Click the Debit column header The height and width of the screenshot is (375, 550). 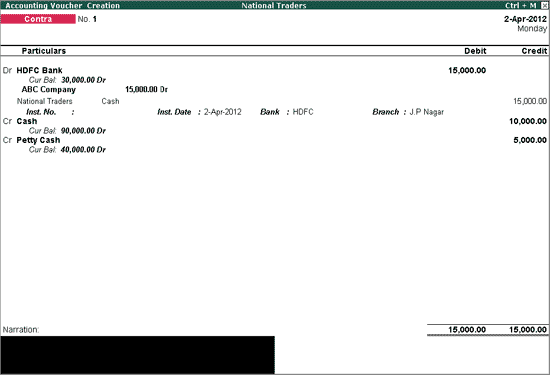pos(475,51)
